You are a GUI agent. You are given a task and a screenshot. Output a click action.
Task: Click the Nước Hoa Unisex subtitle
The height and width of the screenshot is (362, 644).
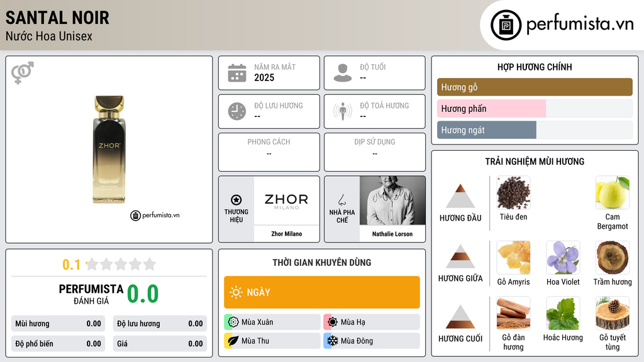tap(49, 36)
